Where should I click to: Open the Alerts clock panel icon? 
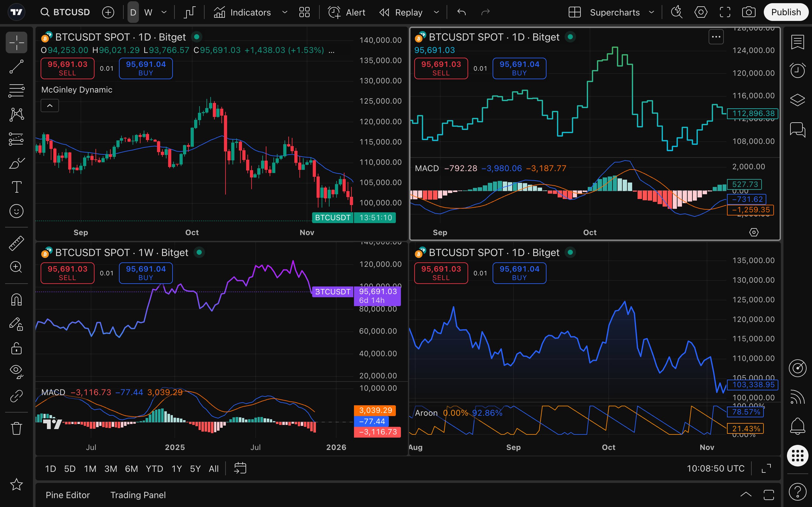(797, 70)
